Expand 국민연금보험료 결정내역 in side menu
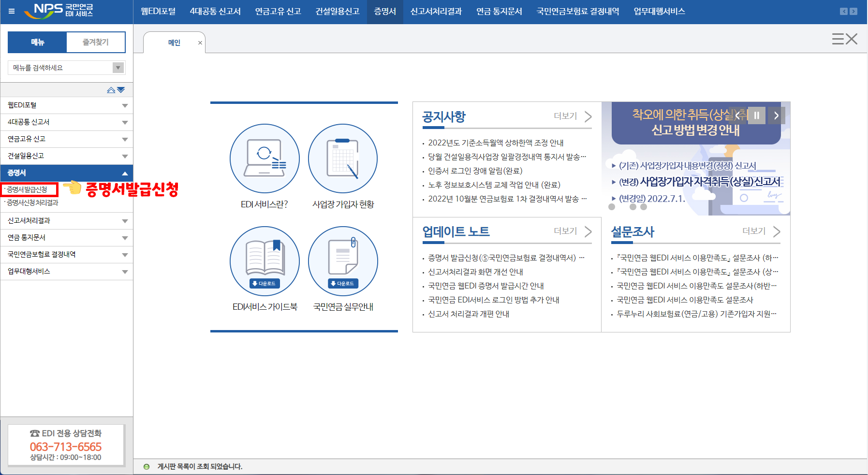The height and width of the screenshot is (475, 868). tap(67, 255)
